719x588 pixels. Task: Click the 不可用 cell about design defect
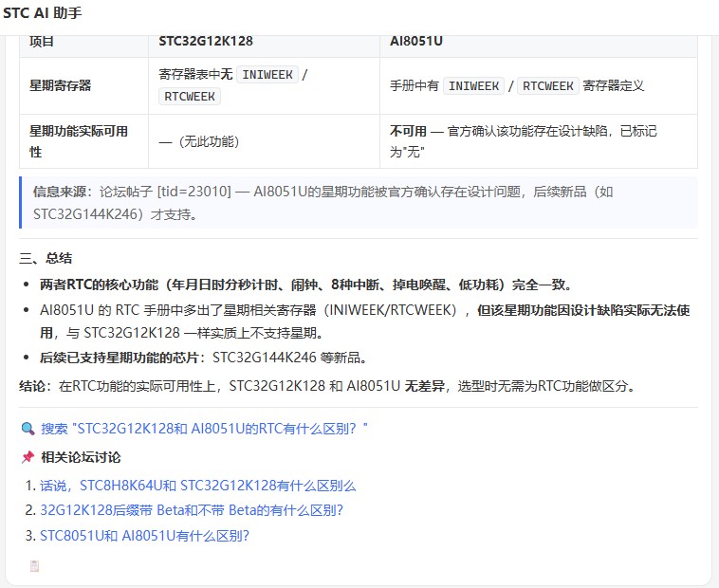coord(539,141)
